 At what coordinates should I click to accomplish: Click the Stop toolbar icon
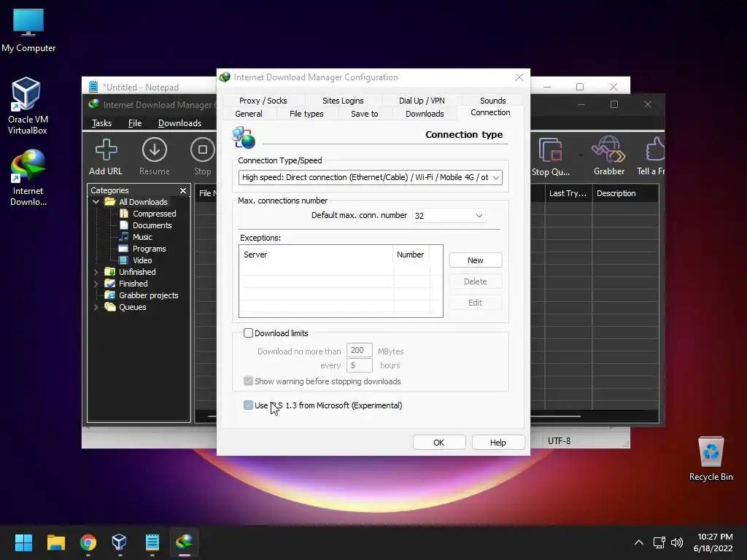click(x=203, y=156)
